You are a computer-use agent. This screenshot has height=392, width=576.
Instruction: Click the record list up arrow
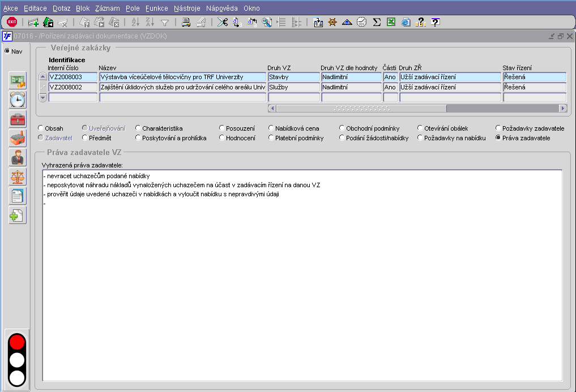pyautogui.click(x=42, y=77)
